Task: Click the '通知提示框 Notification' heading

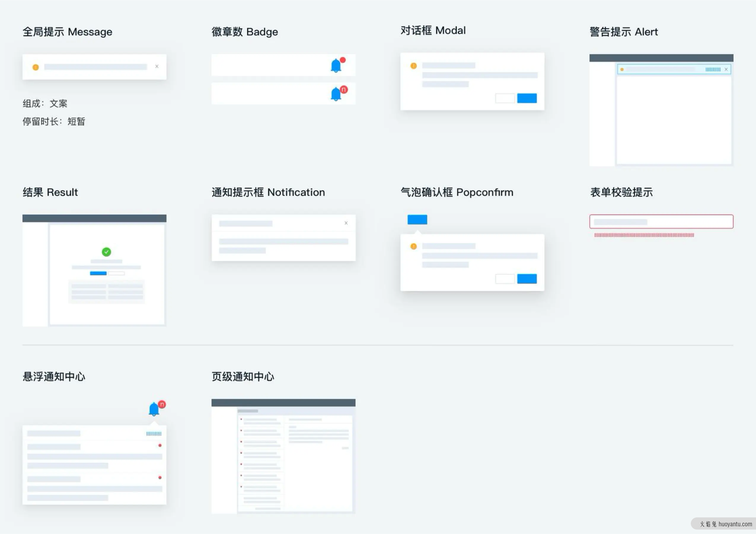Action: click(268, 192)
